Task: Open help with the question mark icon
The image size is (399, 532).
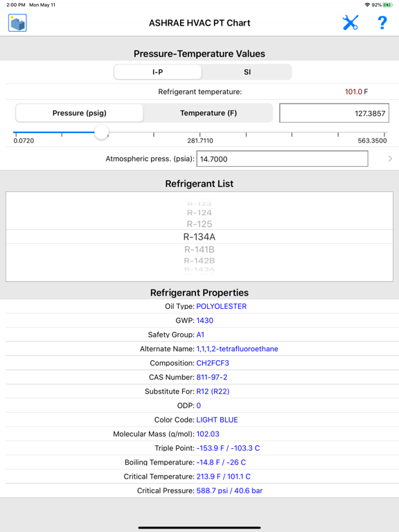Action: tap(382, 23)
